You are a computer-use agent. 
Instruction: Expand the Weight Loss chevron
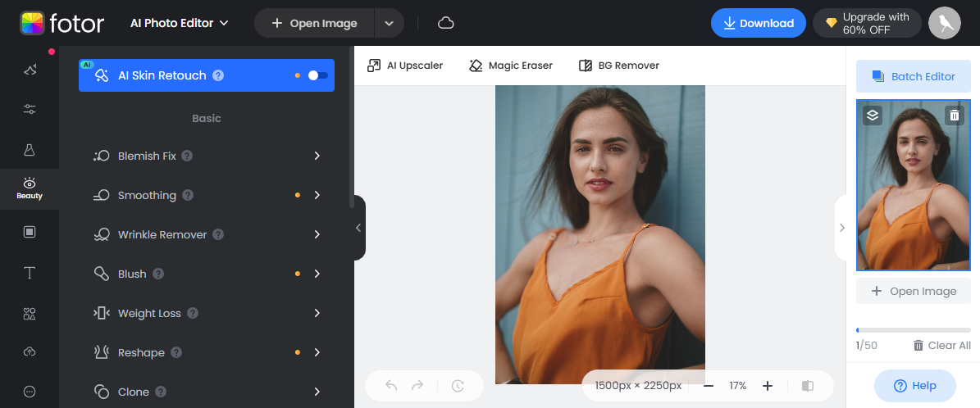tap(317, 313)
